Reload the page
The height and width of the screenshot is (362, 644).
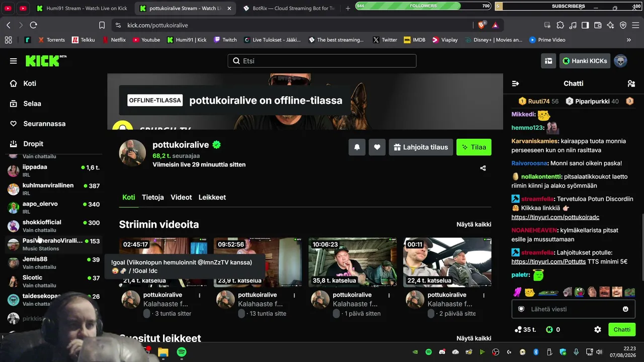point(33,25)
